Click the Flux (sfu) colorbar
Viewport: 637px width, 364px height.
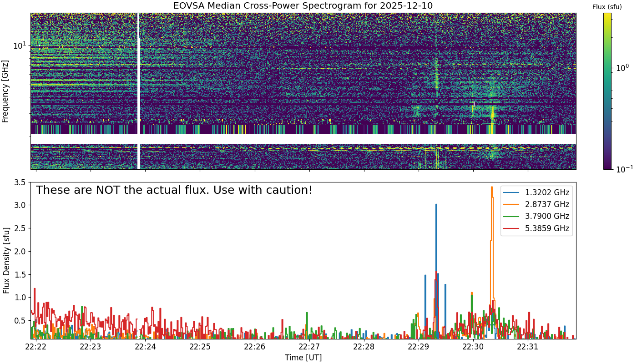607,91
